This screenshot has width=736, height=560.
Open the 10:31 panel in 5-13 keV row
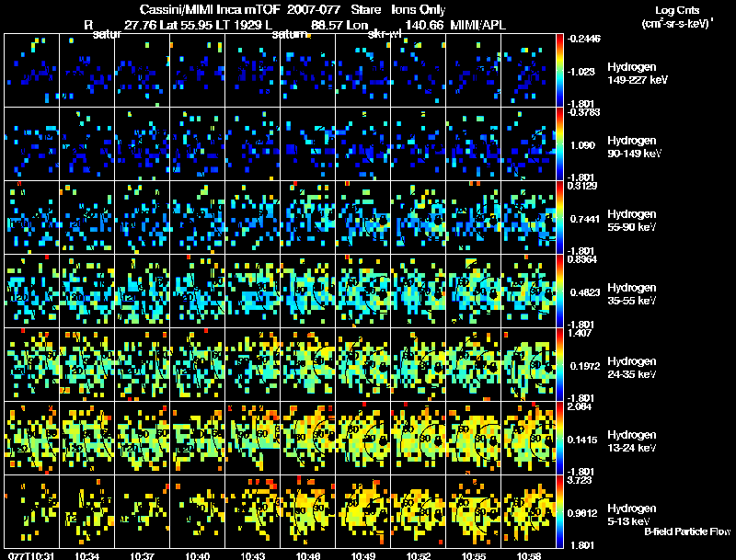32,511
